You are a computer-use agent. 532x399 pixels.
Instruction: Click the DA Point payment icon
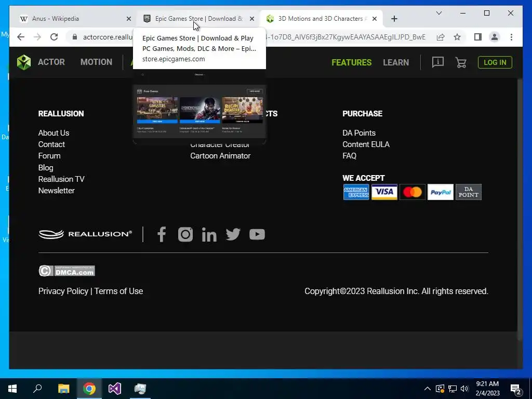469,192
